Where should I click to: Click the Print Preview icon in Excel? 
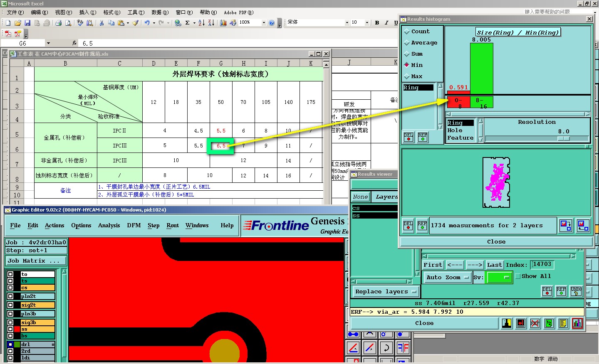68,23
